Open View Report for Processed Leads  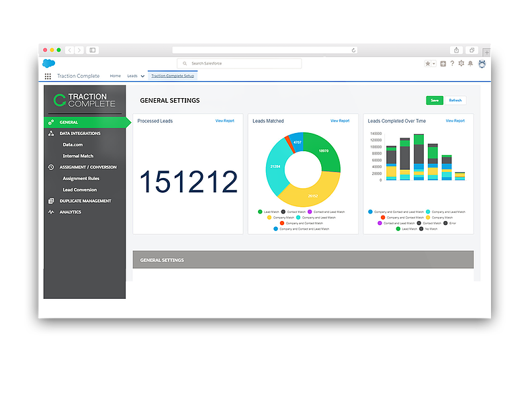(224, 121)
